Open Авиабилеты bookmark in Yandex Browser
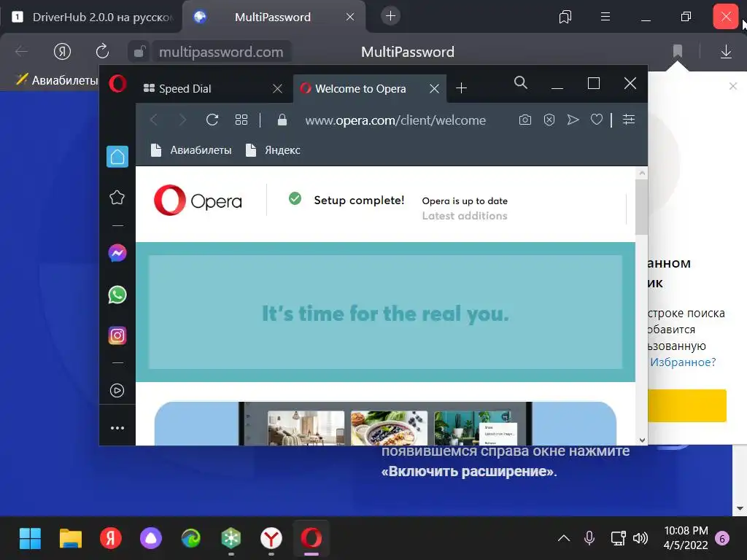Screen dimensions: 747x560 (x=56, y=80)
